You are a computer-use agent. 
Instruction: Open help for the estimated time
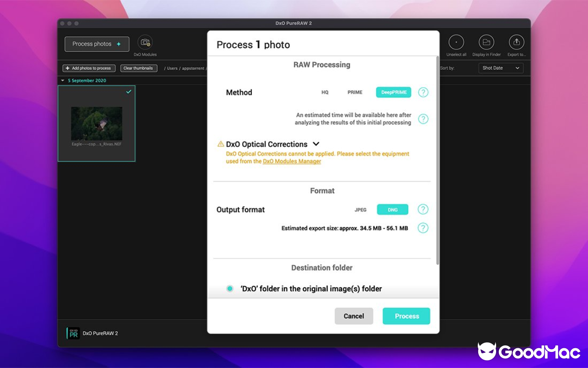point(423,119)
